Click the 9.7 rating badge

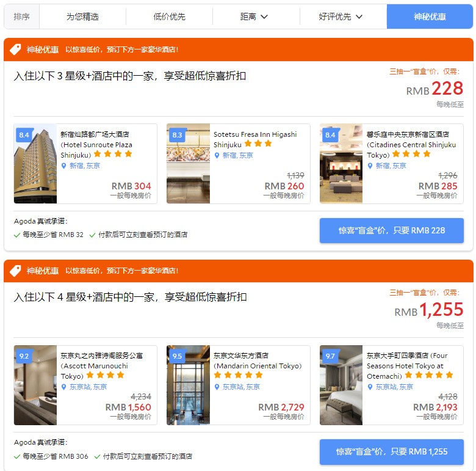pos(330,356)
